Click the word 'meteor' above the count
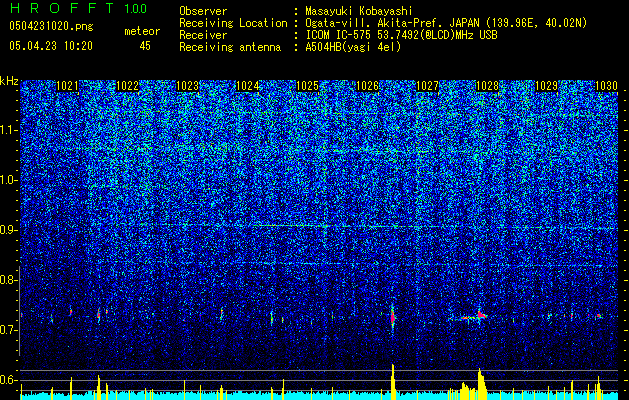This screenshot has height=400, width=629. tap(142, 31)
